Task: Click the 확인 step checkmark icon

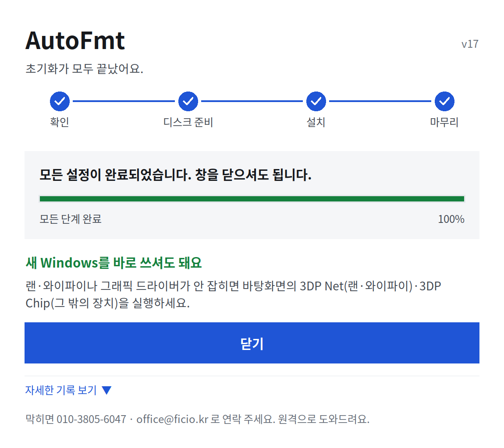Action: (x=60, y=101)
